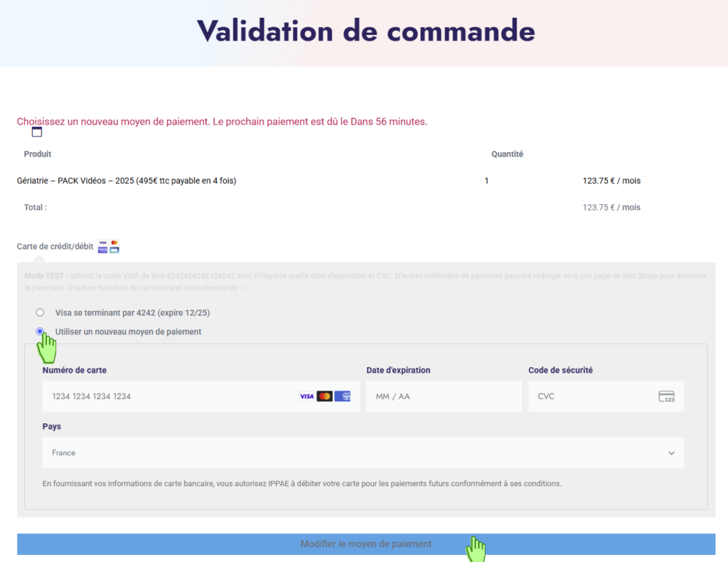Select the saved Visa ending in 4242 radio button

(40, 312)
